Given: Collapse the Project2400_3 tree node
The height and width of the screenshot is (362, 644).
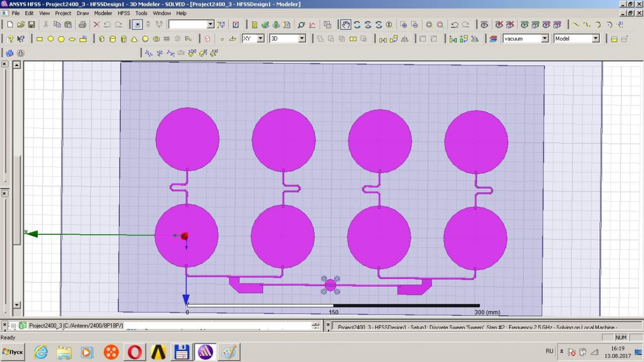Looking at the screenshot, I should [14, 326].
